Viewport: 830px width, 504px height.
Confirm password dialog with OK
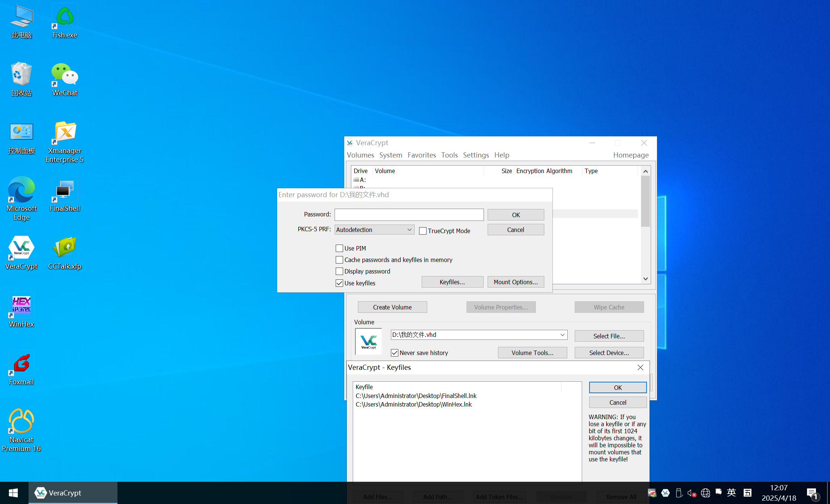pos(516,215)
